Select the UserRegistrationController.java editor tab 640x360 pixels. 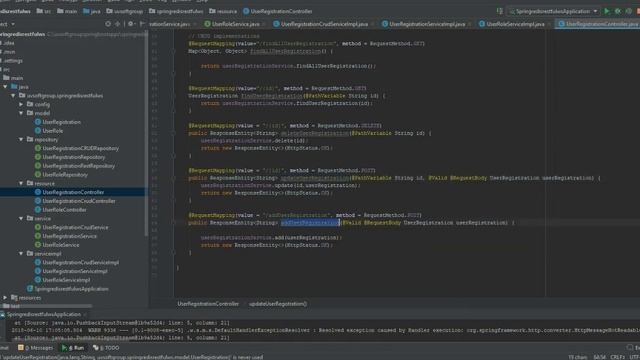(598, 24)
